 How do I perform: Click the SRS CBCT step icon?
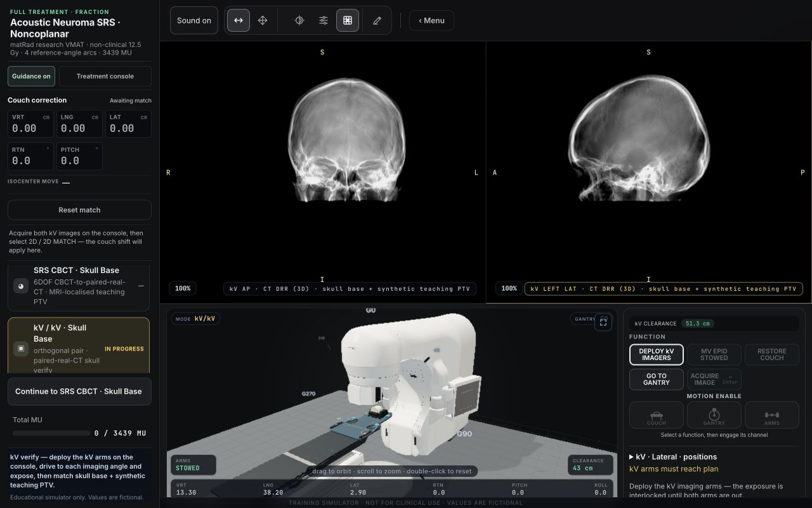pos(21,287)
